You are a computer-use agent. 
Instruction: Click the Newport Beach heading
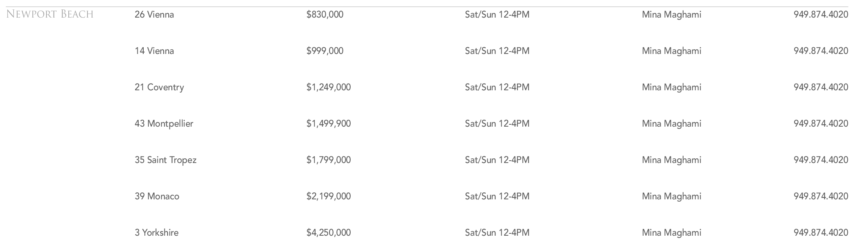tap(50, 14)
